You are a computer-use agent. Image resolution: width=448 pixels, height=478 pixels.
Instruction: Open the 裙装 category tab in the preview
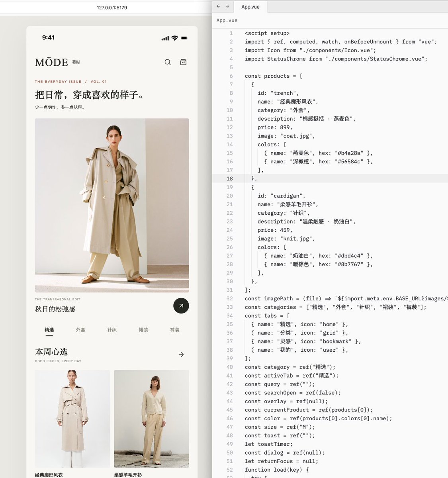coord(143,330)
